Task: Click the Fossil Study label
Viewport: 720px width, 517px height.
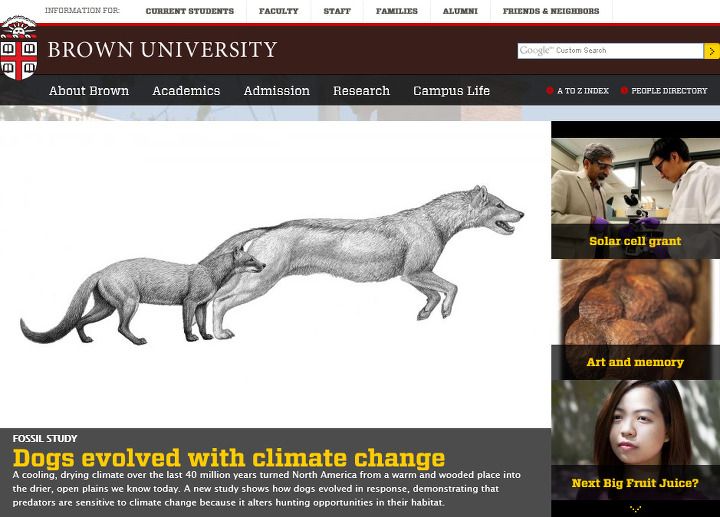Action: (x=45, y=438)
